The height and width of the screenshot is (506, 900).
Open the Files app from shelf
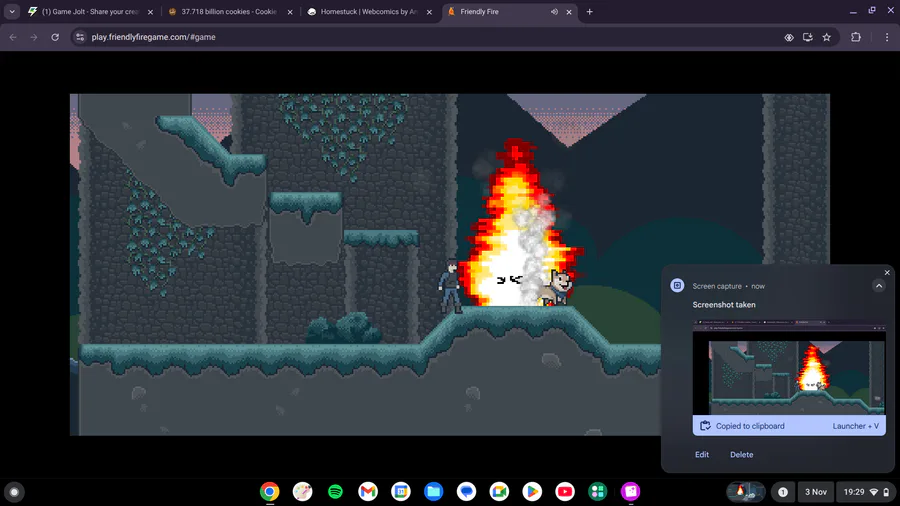click(433, 492)
